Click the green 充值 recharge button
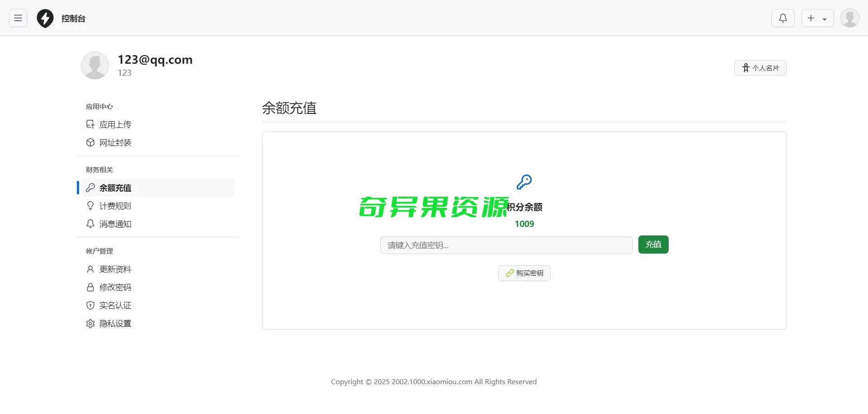 [653, 244]
